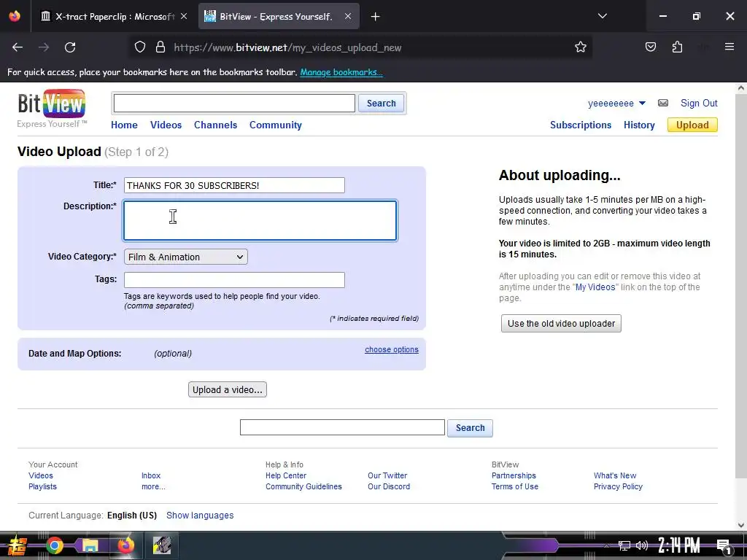
Task: Open Partnerships link
Action: [514, 475]
